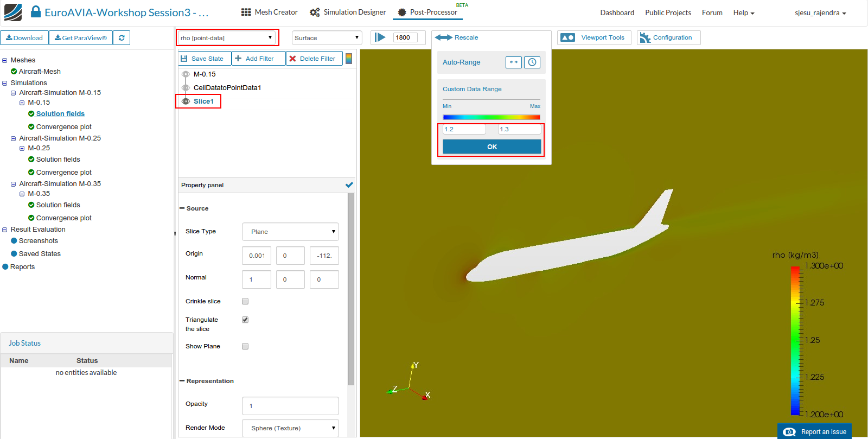
Task: Open the Render Mode dropdown
Action: [290, 428]
